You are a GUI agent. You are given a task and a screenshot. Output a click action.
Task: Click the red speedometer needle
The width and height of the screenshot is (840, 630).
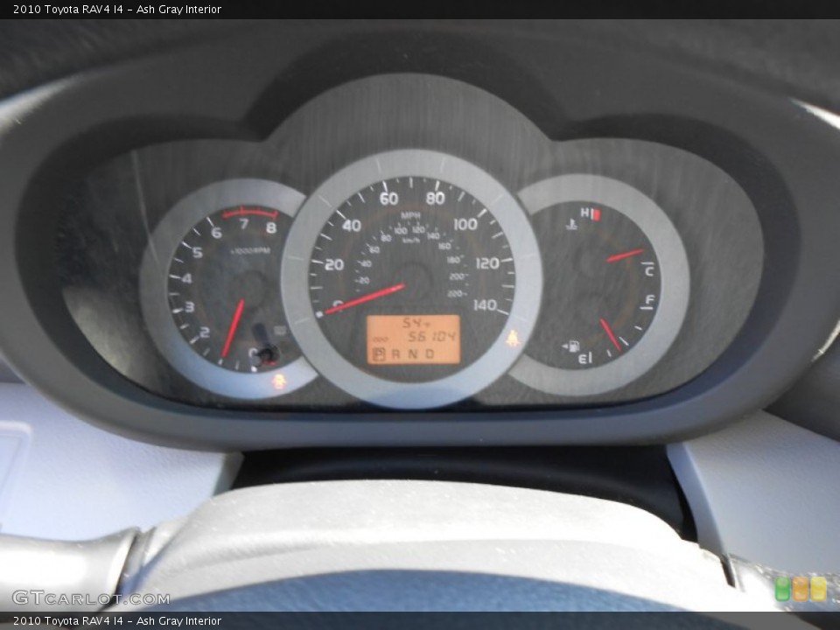pos(364,299)
